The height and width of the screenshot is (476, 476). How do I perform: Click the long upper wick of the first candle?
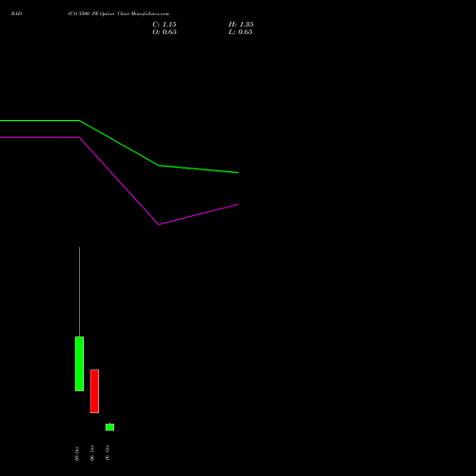tap(79, 291)
